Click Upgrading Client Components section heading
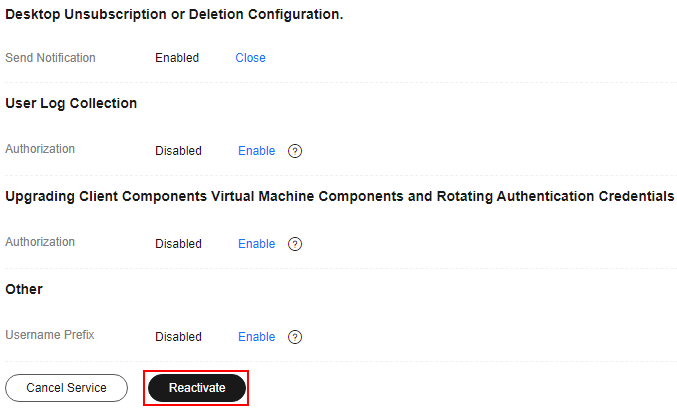Image resolution: width=677 pixels, height=420 pixels. click(x=339, y=196)
